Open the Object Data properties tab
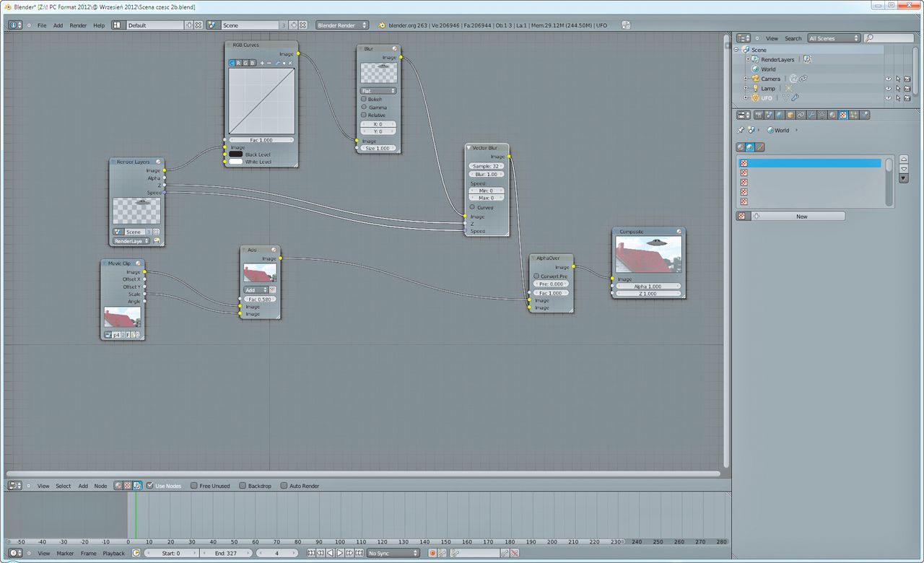924x563 pixels. click(821, 115)
